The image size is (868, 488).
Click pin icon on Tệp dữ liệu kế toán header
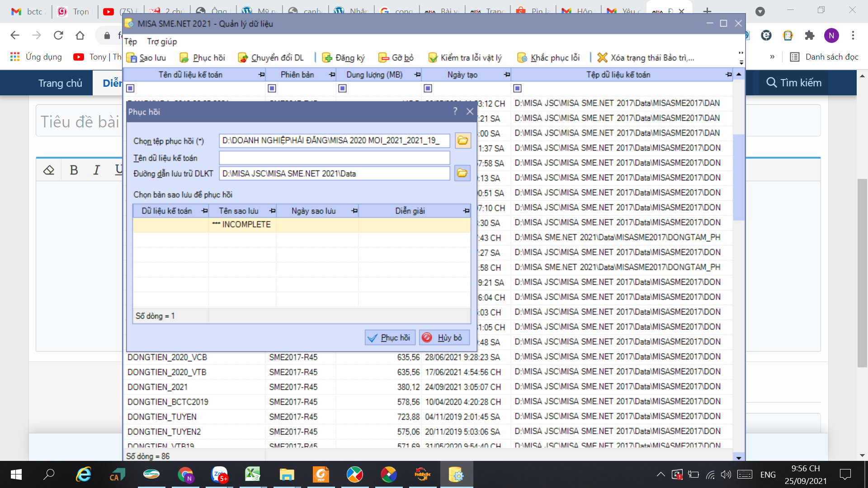pos(728,75)
